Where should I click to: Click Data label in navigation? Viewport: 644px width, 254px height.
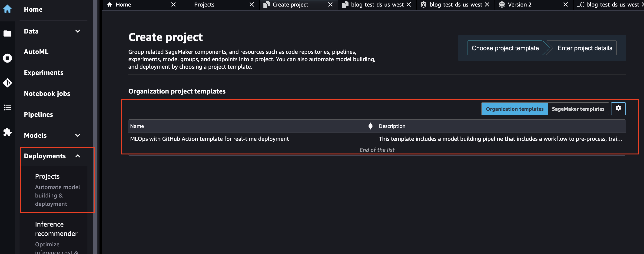tap(31, 31)
